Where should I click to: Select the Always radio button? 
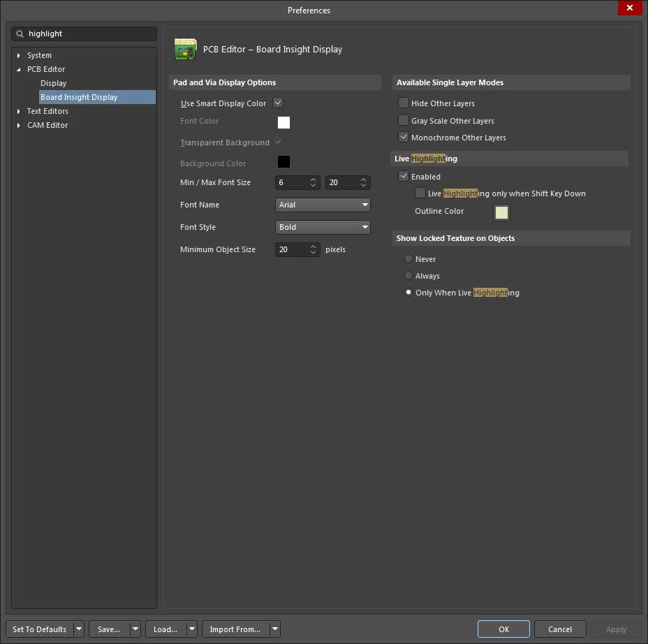point(408,276)
